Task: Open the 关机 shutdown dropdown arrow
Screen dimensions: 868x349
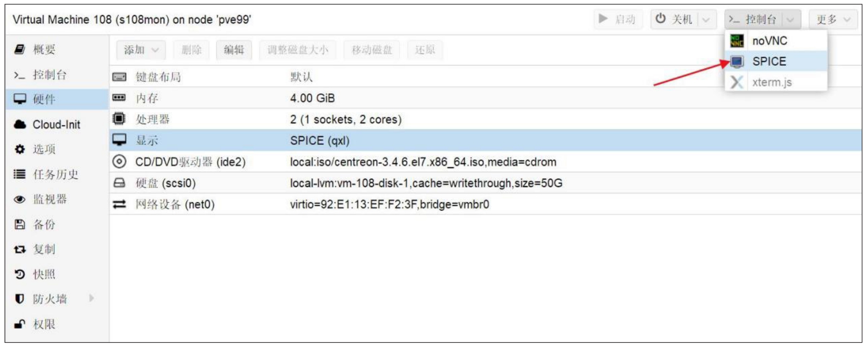Action: pos(706,20)
